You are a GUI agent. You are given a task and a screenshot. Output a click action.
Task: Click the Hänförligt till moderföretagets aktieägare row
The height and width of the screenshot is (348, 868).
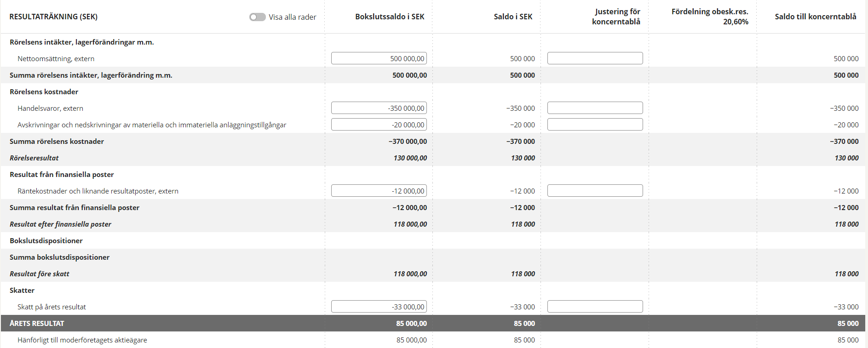pos(82,340)
